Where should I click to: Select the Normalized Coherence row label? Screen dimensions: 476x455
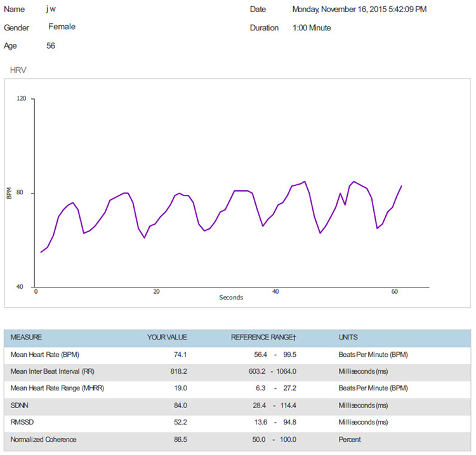pyautogui.click(x=43, y=439)
